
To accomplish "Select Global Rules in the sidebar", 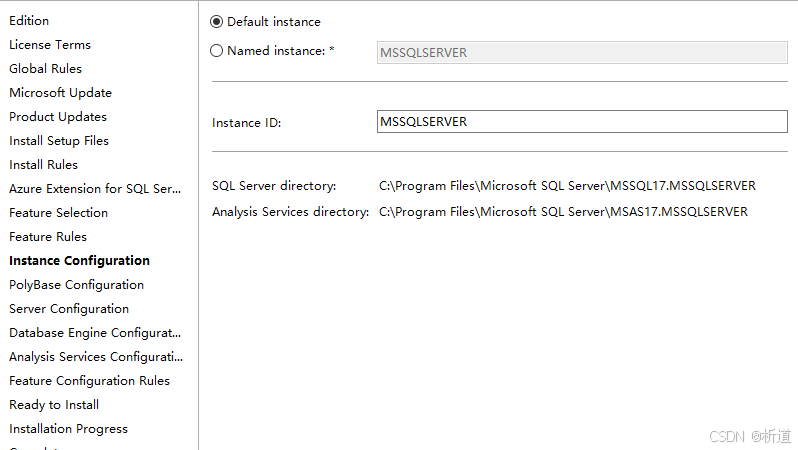I will click(x=46, y=69).
